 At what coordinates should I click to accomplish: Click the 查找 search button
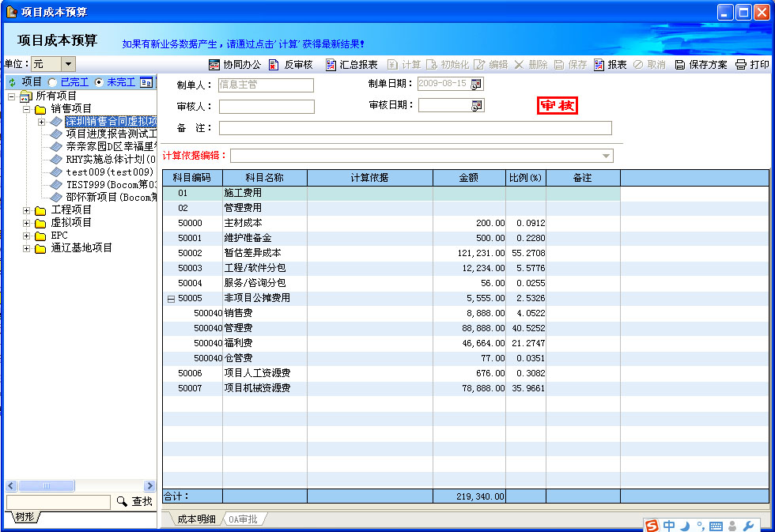coord(134,501)
